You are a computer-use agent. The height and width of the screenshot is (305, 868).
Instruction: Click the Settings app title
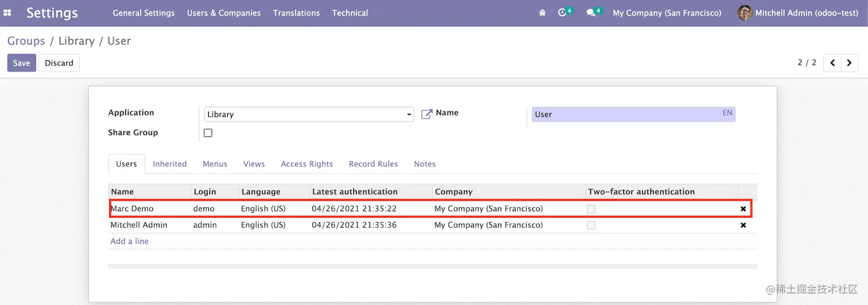pyautogui.click(x=52, y=13)
